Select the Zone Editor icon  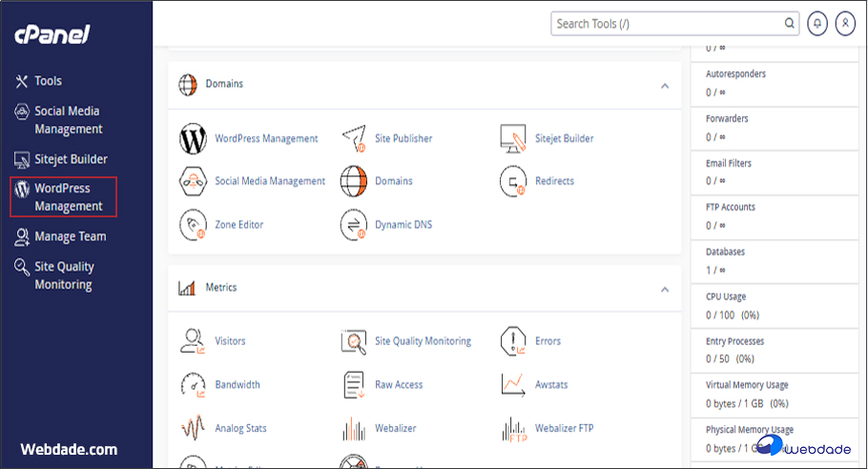coord(193,225)
